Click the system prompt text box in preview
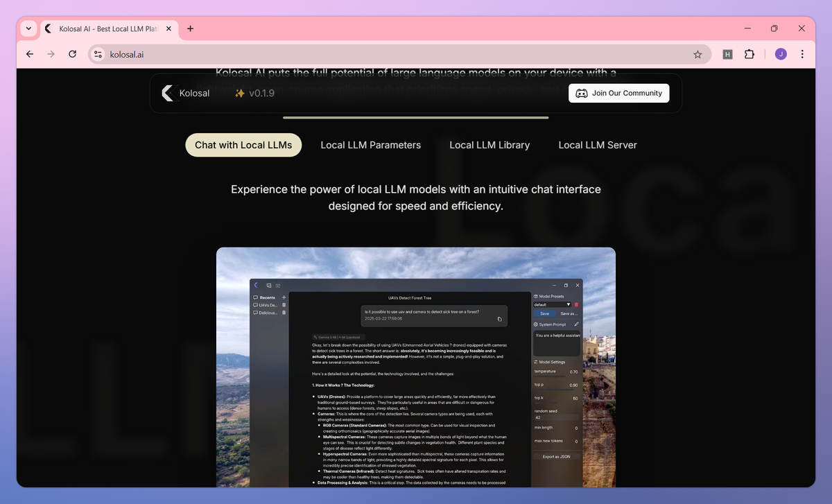Viewport: 832px width, 504px height. click(x=556, y=343)
